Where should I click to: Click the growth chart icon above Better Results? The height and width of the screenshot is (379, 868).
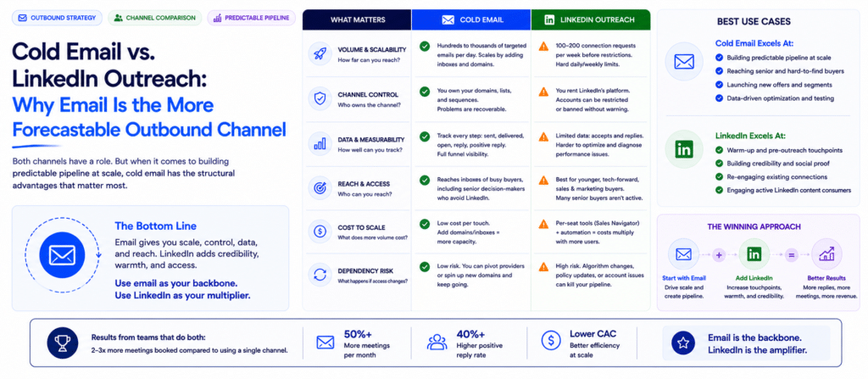827,254
